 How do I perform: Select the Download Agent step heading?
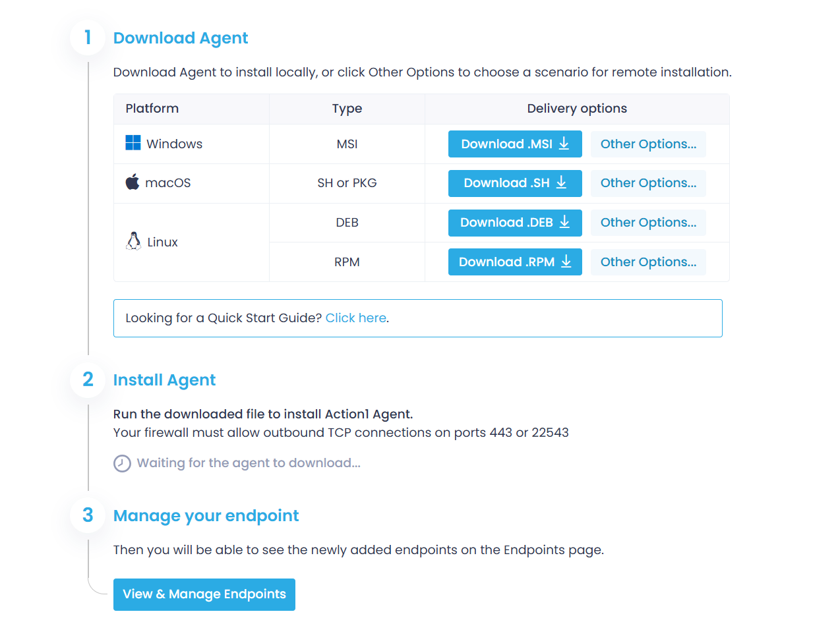[x=181, y=38]
